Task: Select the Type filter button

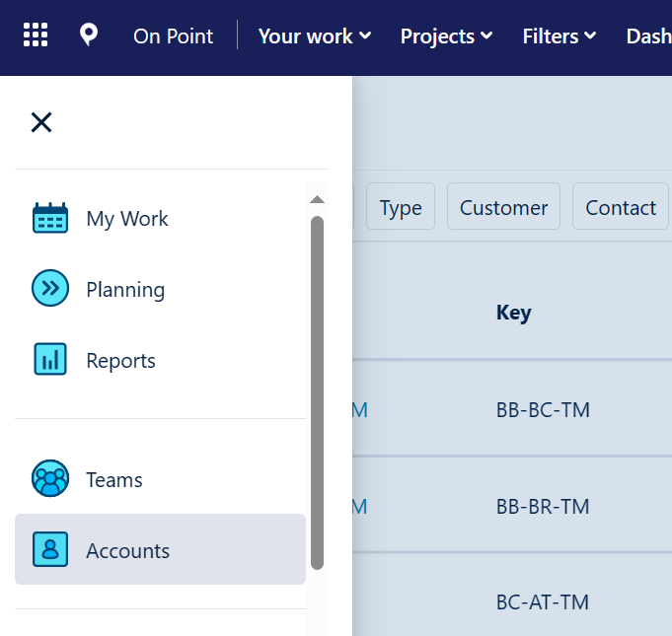Action: pos(401,208)
